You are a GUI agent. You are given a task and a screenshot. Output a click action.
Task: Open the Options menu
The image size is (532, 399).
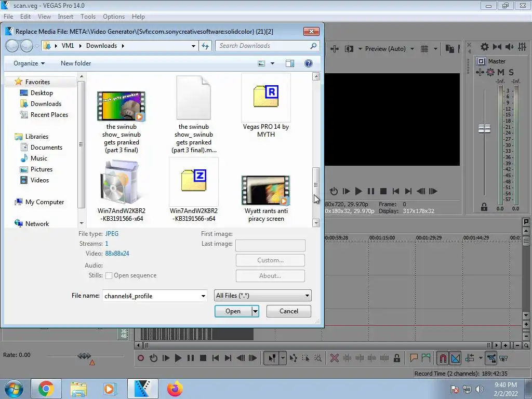click(x=114, y=16)
